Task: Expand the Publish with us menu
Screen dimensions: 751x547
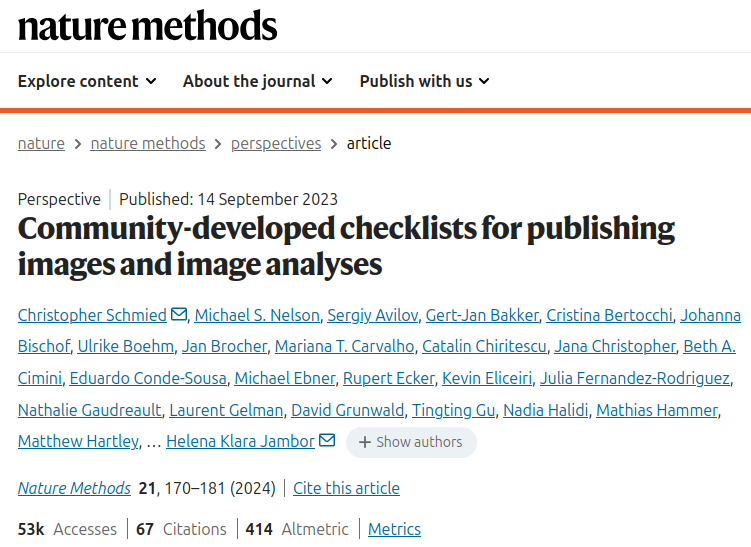Action: [x=424, y=81]
